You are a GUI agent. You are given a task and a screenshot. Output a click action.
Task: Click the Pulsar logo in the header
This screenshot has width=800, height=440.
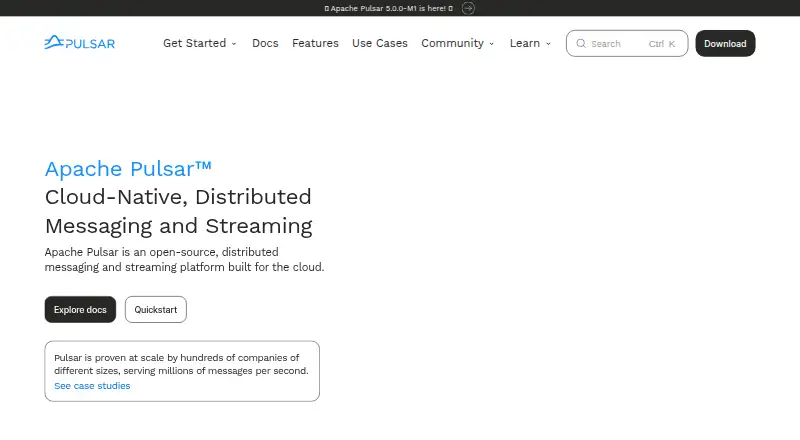tap(80, 43)
